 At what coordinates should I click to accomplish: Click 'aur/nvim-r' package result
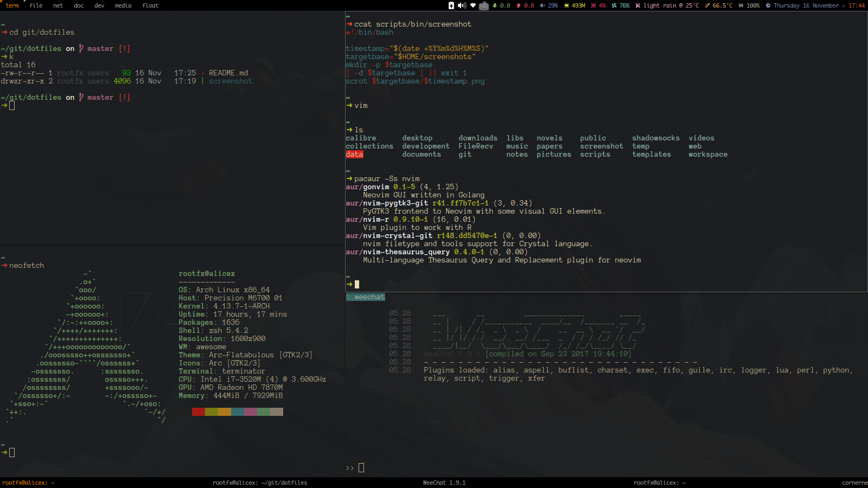coord(367,220)
